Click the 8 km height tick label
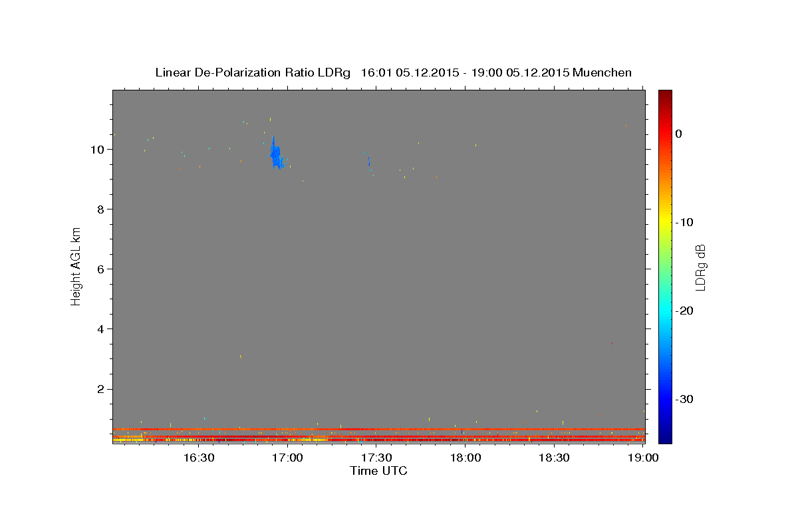 pos(100,209)
